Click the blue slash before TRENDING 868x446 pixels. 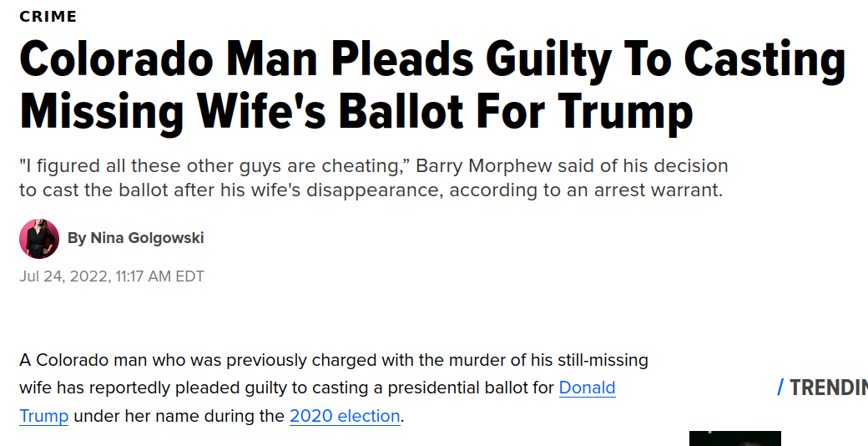[780, 388]
